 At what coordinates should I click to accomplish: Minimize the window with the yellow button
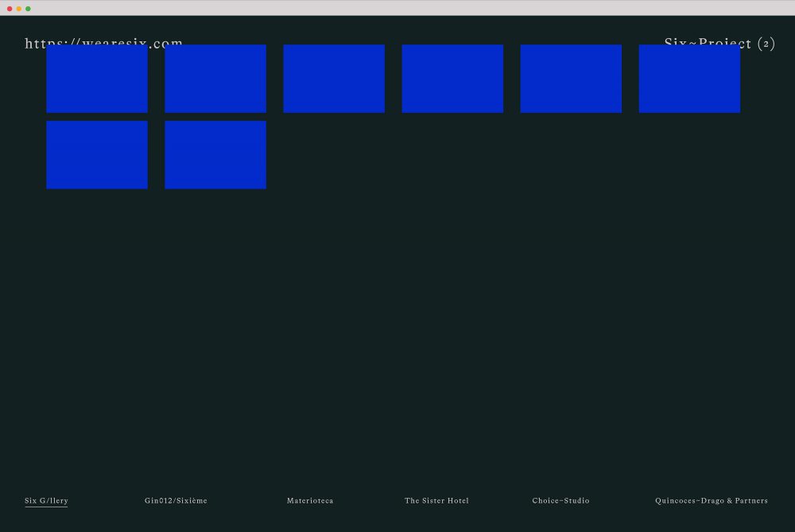[19, 9]
